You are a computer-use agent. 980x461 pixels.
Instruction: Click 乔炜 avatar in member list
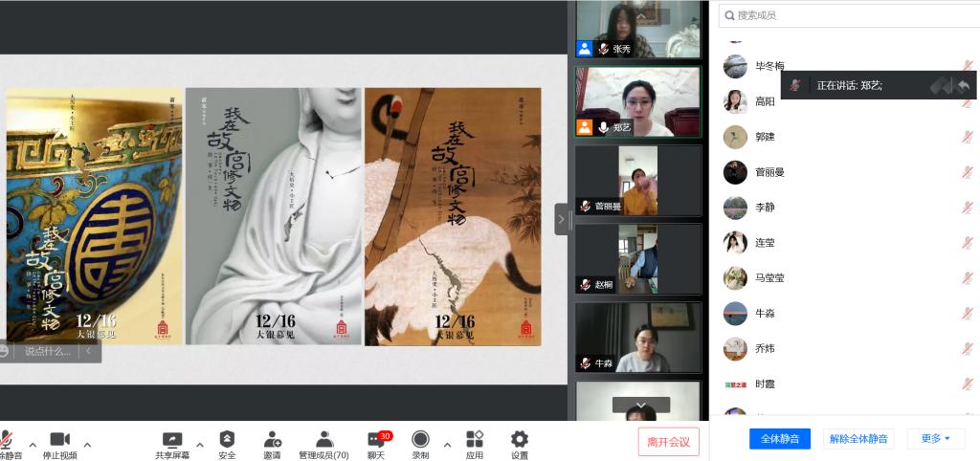pyautogui.click(x=735, y=348)
